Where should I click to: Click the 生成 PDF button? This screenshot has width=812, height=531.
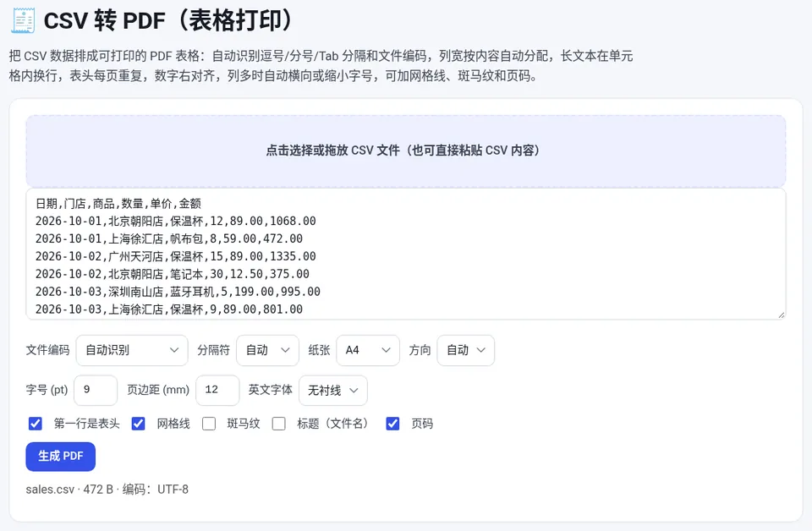(61, 457)
